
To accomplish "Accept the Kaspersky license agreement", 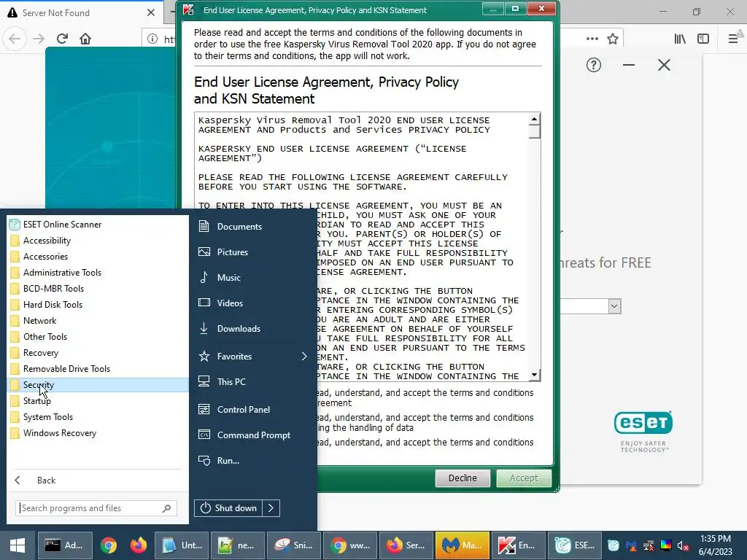I will click(x=524, y=478).
